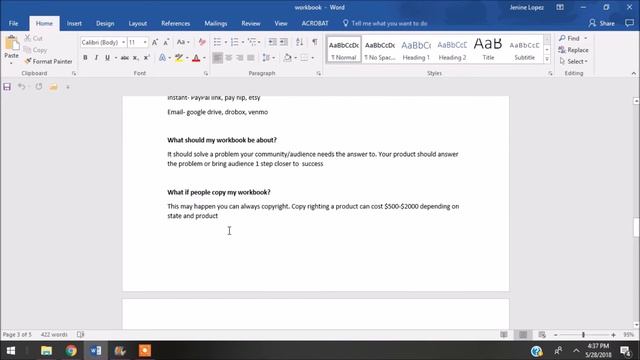Viewport: 640px width, 360px height.
Task: Zoom in with plus button
Action: (613, 335)
